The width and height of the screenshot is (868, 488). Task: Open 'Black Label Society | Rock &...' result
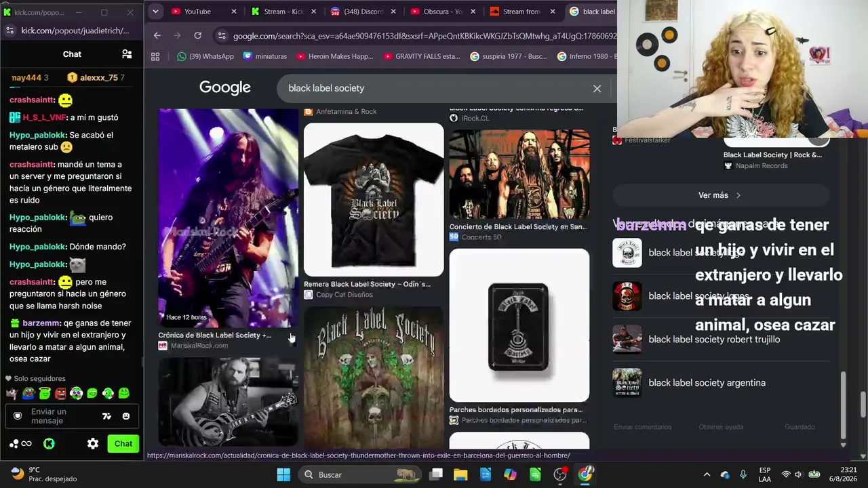click(x=772, y=155)
